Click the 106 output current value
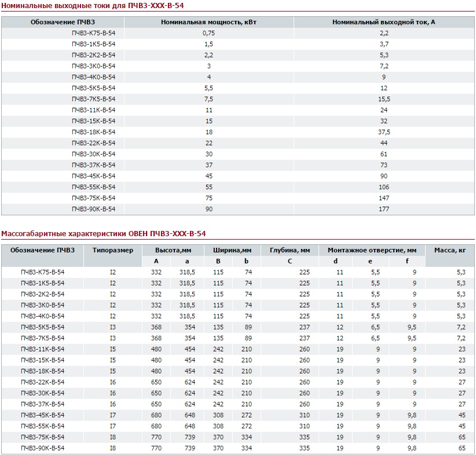This screenshot has width=476, height=455. (x=384, y=187)
